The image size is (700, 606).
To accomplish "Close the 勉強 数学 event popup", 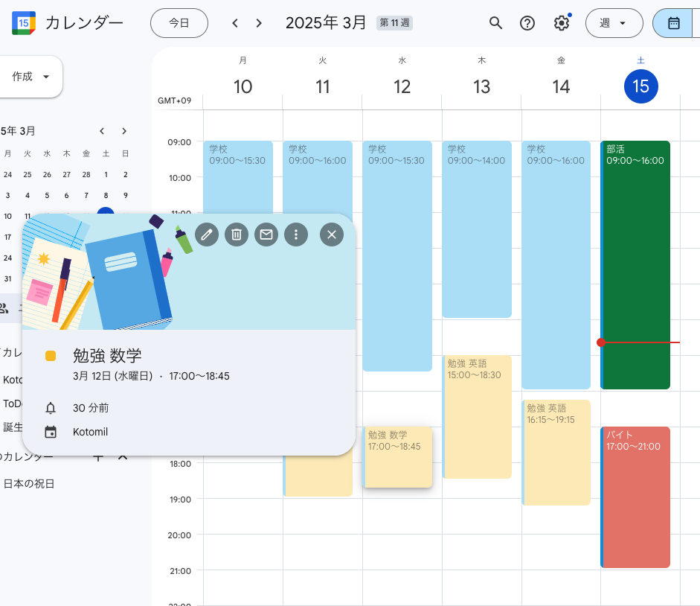I will point(332,235).
